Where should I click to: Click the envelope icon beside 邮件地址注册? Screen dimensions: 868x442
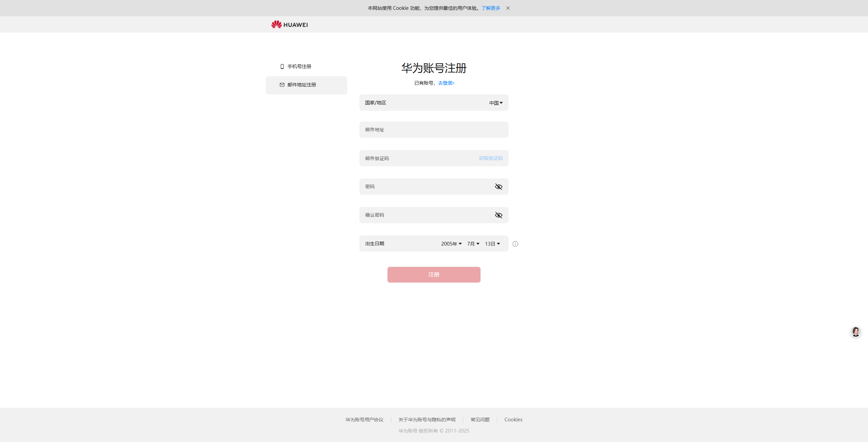pyautogui.click(x=282, y=85)
